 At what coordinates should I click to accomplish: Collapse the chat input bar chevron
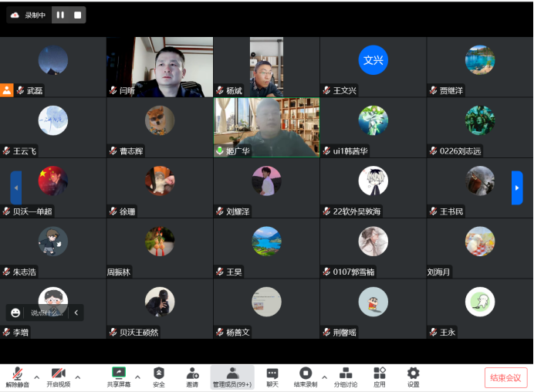pyautogui.click(x=76, y=313)
